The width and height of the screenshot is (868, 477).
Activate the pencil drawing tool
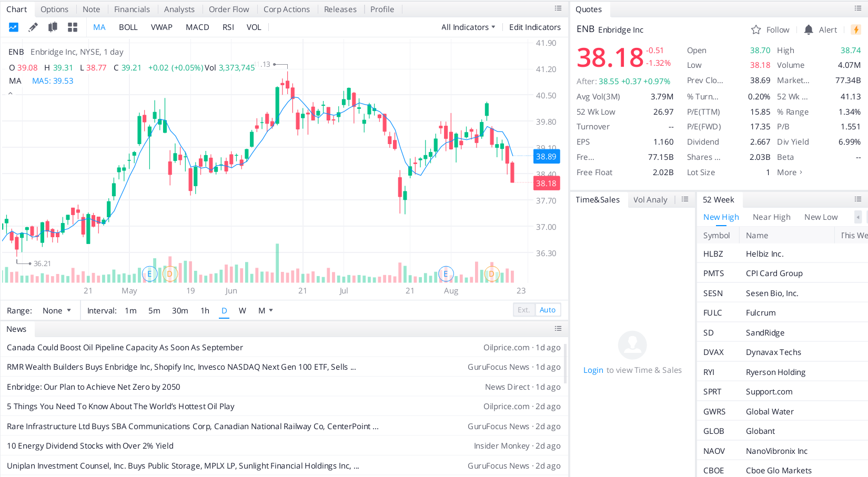tap(33, 27)
